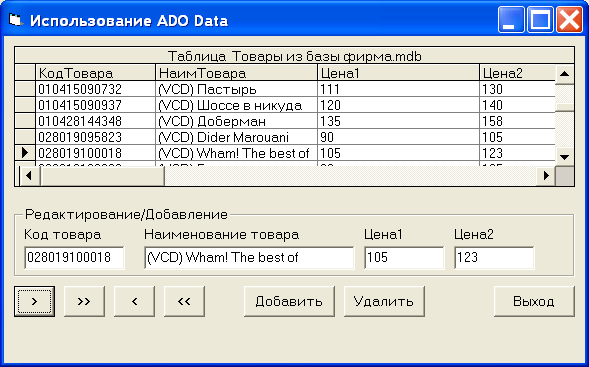Click the Добавить button
The image size is (589, 367).
[x=289, y=301]
